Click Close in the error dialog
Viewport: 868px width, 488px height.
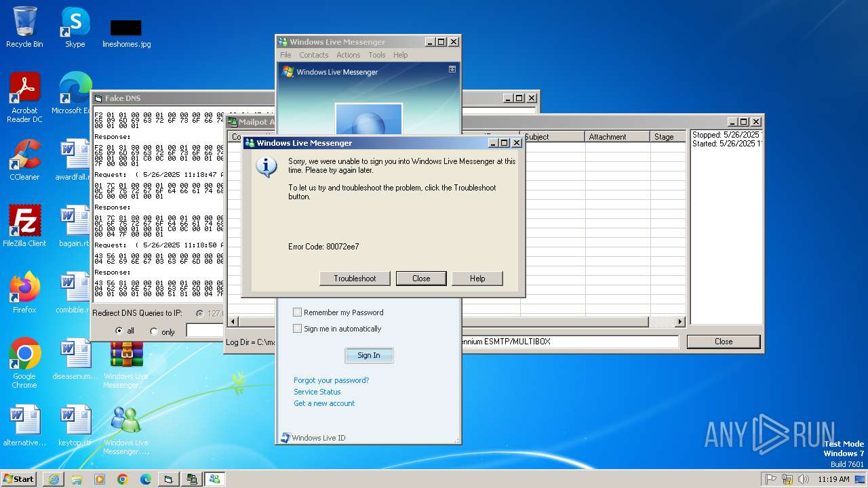coord(421,279)
